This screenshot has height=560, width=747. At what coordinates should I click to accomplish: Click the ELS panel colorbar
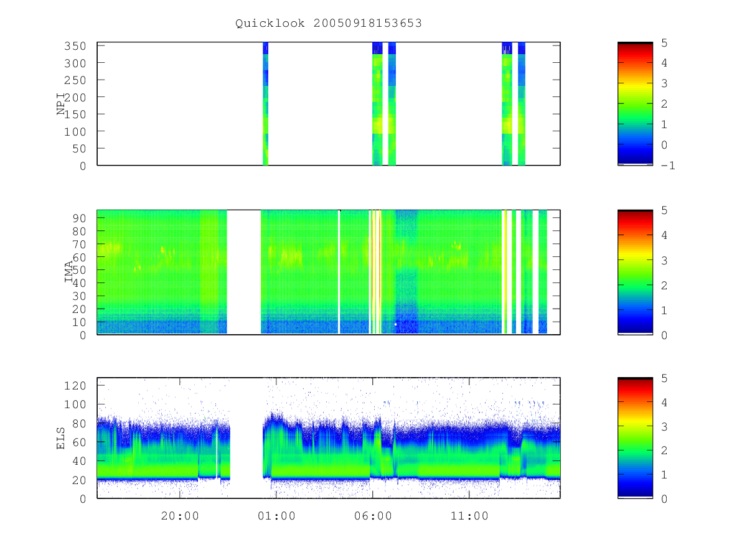point(635,438)
